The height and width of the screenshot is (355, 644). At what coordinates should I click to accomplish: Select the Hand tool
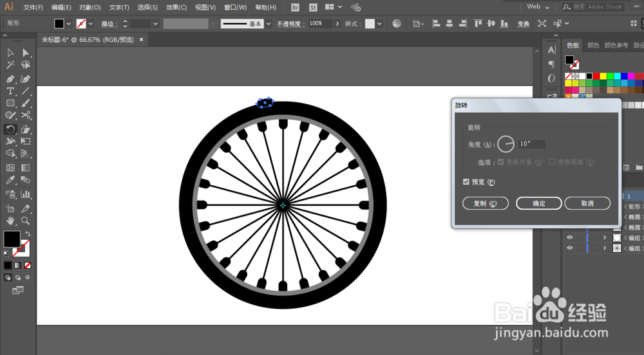[x=10, y=221]
